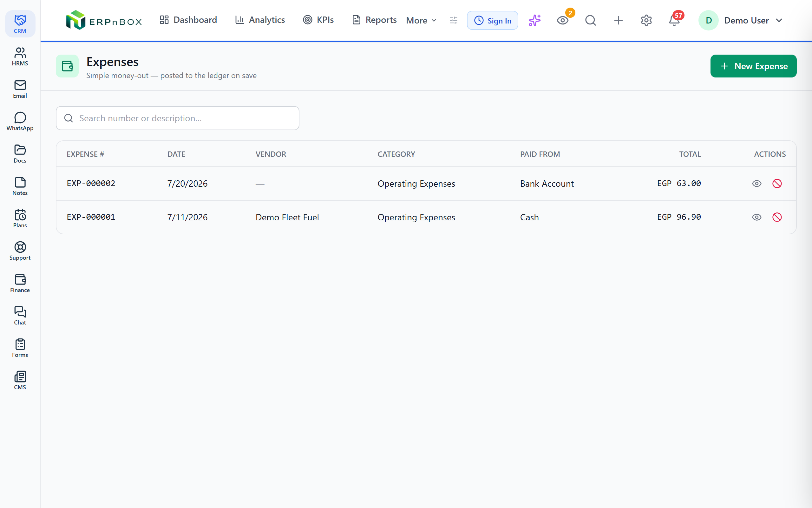
Task: Open the Plans module
Action: 20,218
